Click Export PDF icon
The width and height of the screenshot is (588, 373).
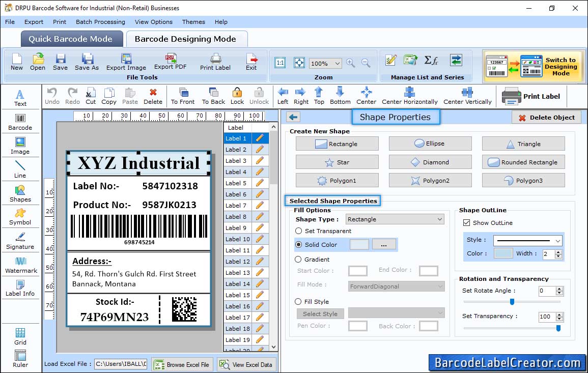click(170, 62)
